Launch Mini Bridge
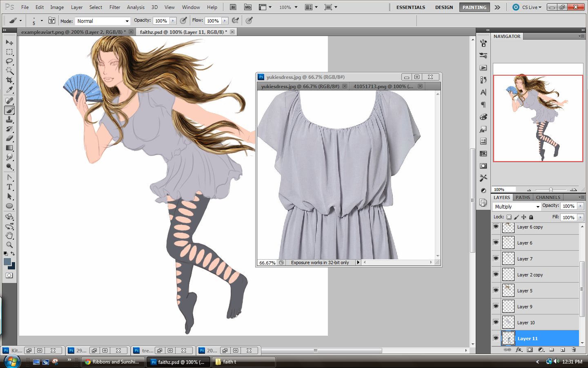588x368 pixels. (x=247, y=7)
